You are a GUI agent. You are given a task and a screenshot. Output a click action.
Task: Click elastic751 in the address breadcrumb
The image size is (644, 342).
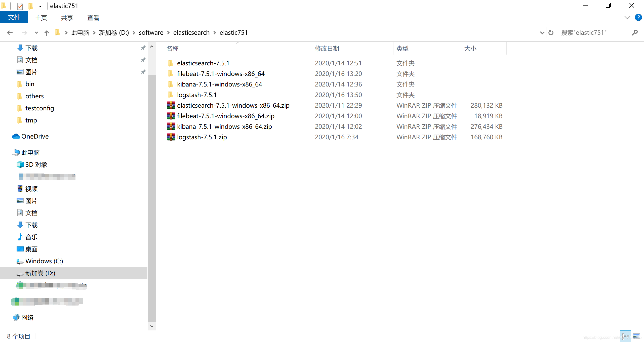click(x=233, y=33)
